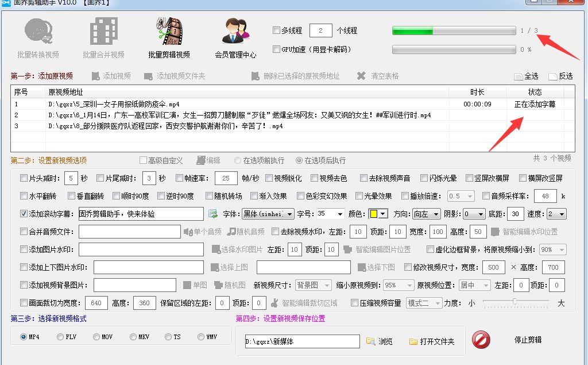The width and height of the screenshot is (588, 365).
Task: Open 压缩 模式二 dropdown
Action: (424, 303)
